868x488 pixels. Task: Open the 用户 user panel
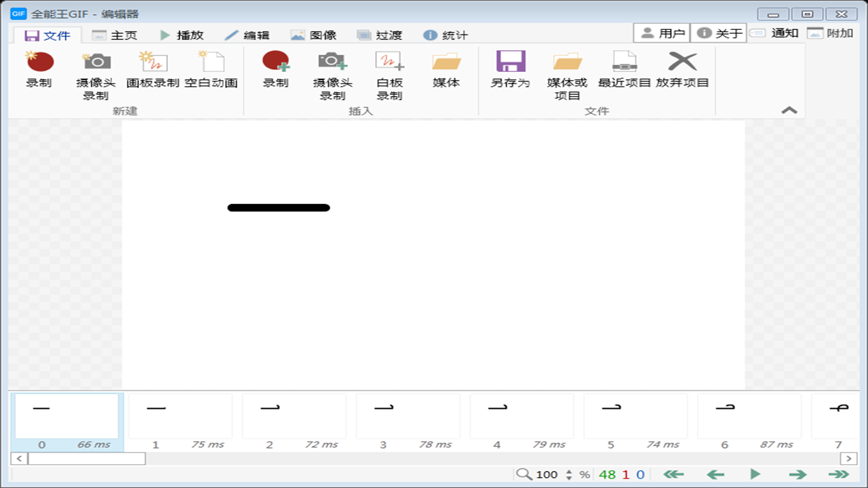point(661,32)
